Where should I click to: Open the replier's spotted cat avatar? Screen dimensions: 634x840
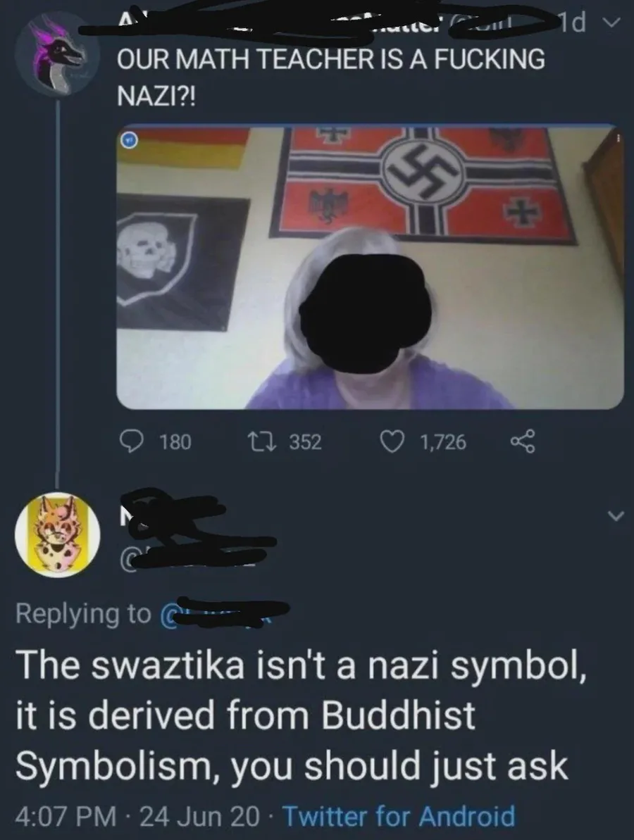pyautogui.click(x=58, y=535)
